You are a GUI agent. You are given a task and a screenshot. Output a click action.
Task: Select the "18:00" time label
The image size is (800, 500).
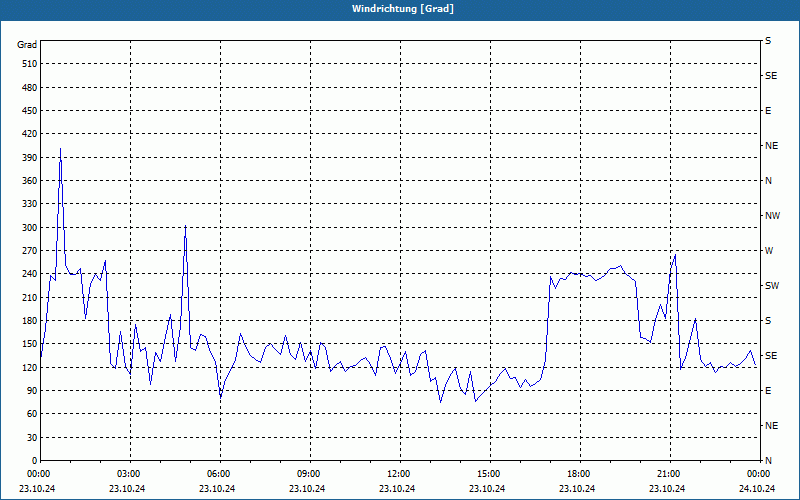coord(578,474)
